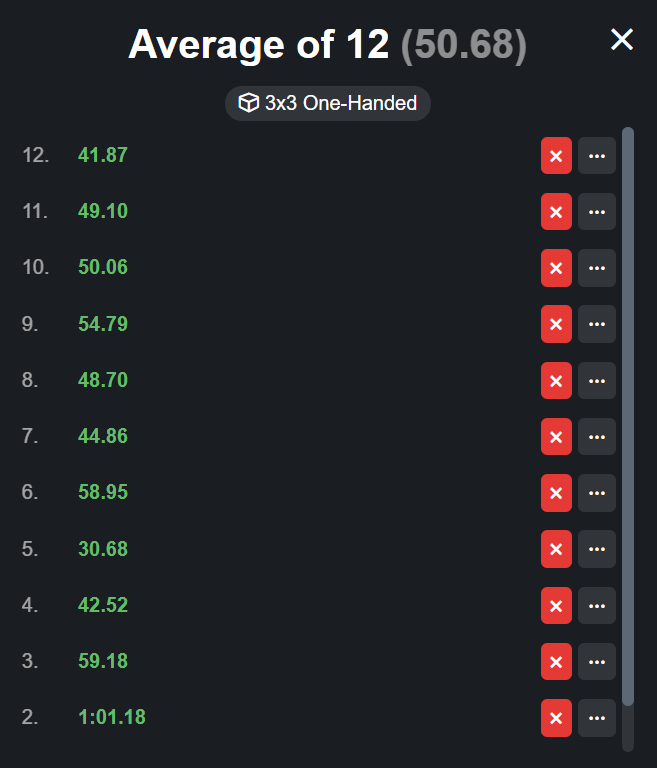Delete solve 10 with time 50.06
Image resolution: width=657 pixels, height=768 pixels.
pyautogui.click(x=556, y=268)
